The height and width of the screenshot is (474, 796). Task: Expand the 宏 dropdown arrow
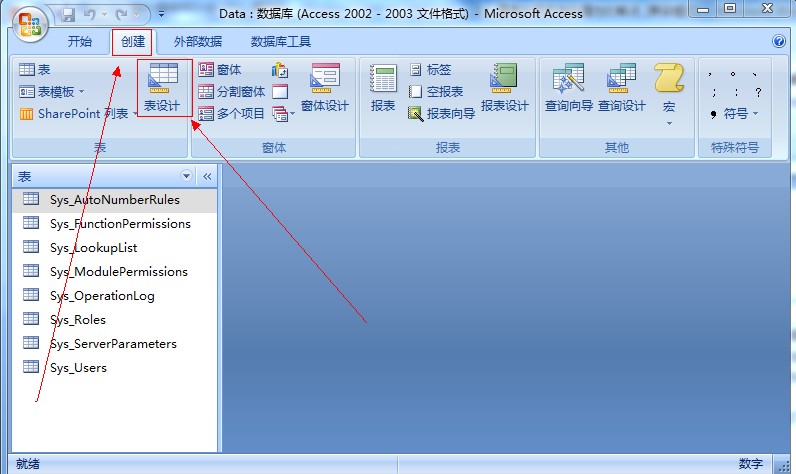669,123
